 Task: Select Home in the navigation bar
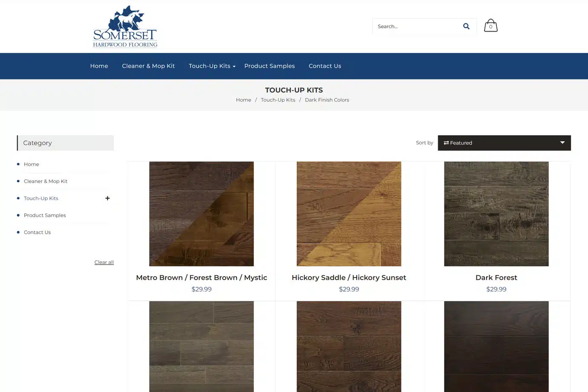[x=99, y=66]
